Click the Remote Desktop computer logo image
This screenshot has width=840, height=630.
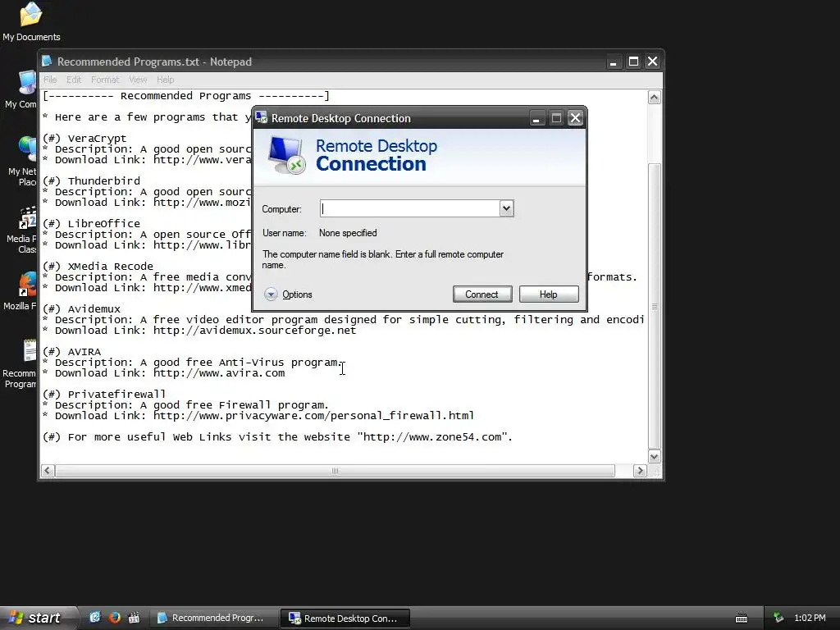coord(286,155)
